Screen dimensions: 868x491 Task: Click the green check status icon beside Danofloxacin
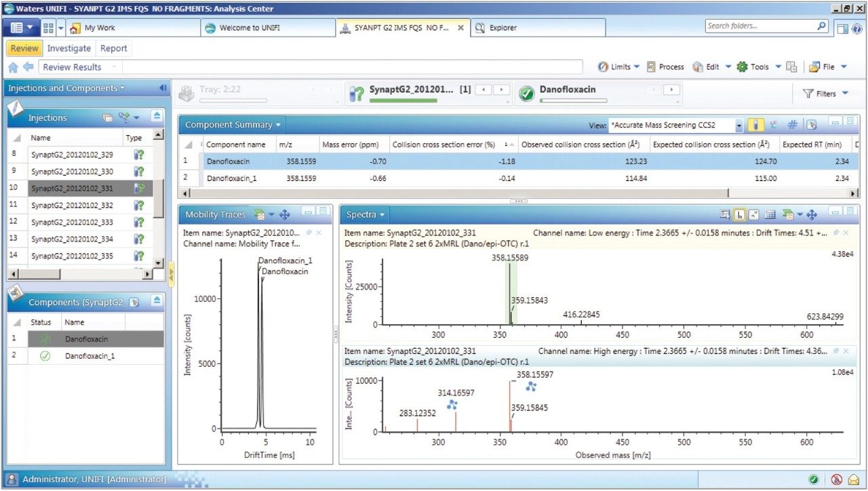click(526, 94)
